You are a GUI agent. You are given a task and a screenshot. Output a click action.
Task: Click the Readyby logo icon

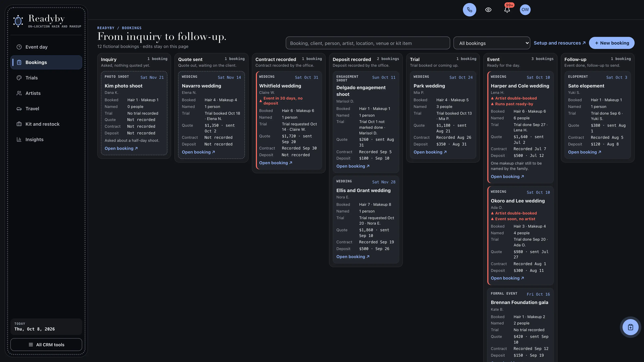(18, 21)
